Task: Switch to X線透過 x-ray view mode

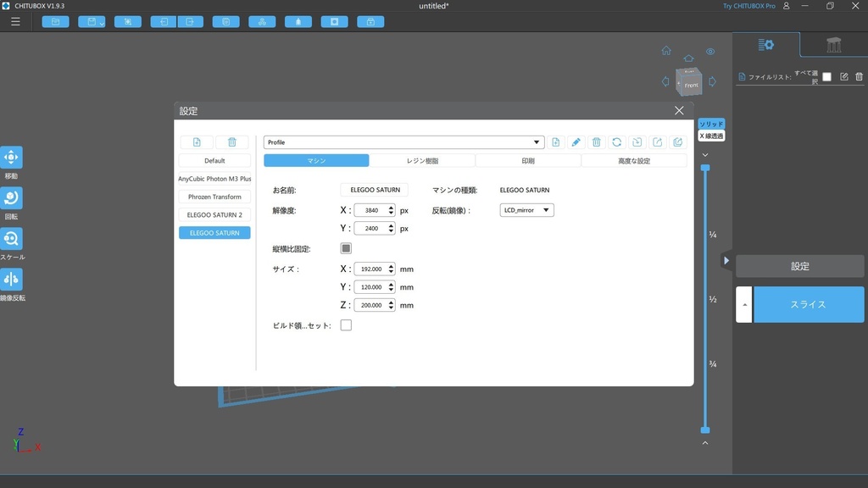Action: (x=711, y=136)
